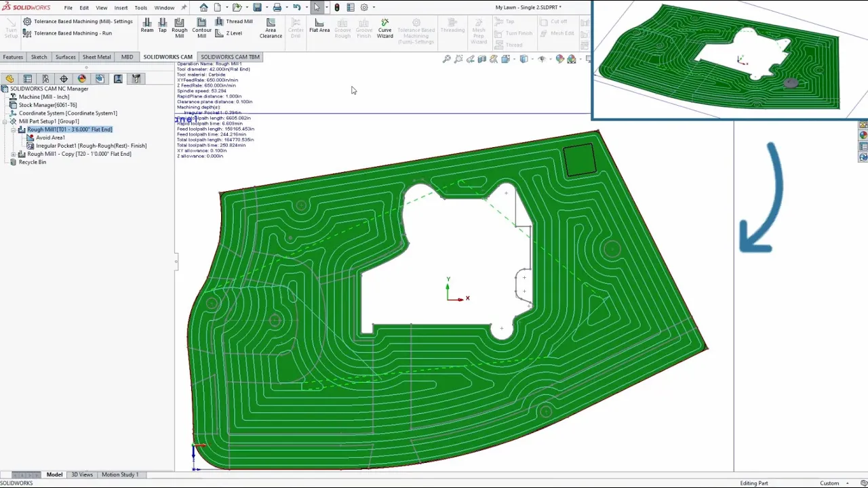The image size is (868, 488).
Task: Open the Area Clearance operation
Action: tap(271, 28)
